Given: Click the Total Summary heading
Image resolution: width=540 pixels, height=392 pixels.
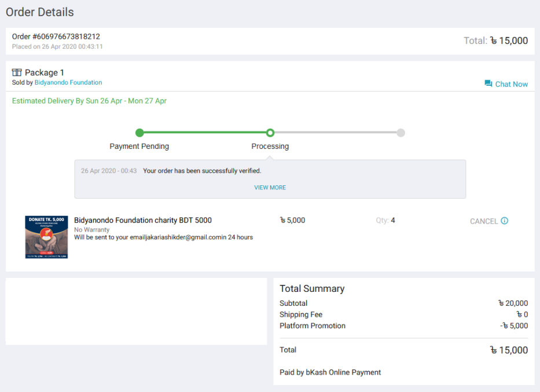Looking at the screenshot, I should click(x=312, y=288).
